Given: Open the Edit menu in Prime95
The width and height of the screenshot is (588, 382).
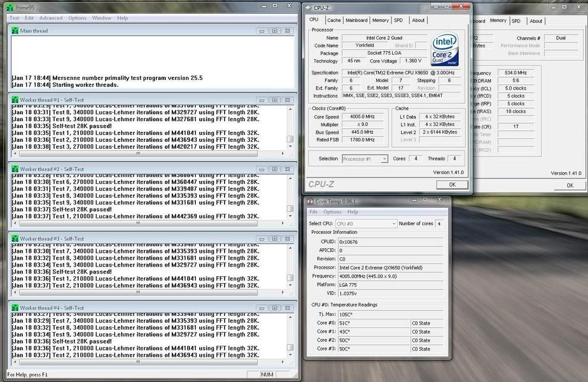Looking at the screenshot, I should [29, 18].
